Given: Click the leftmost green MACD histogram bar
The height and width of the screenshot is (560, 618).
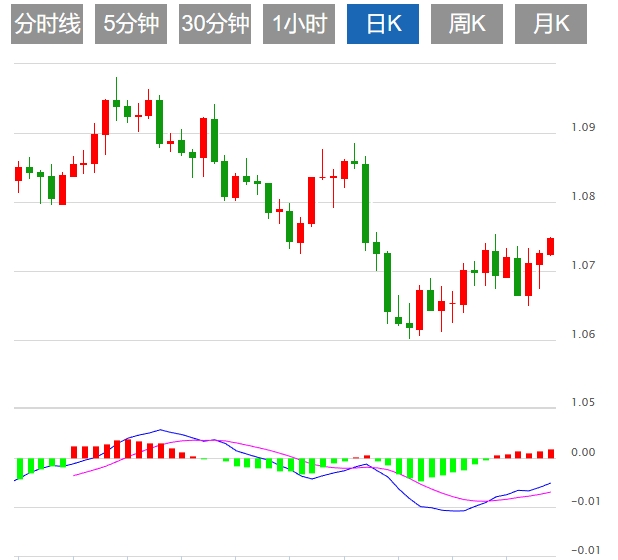Looking at the screenshot, I should tap(18, 468).
